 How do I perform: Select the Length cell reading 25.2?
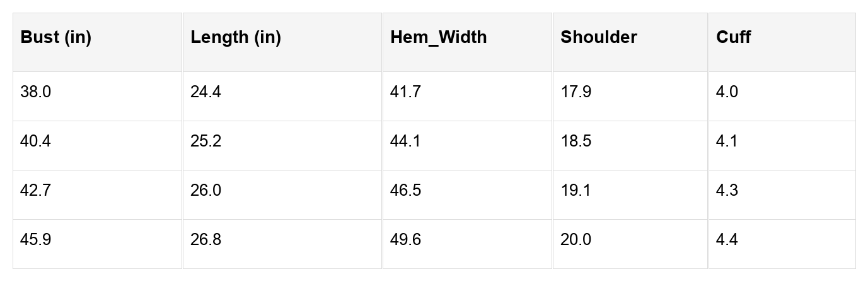coord(206,141)
